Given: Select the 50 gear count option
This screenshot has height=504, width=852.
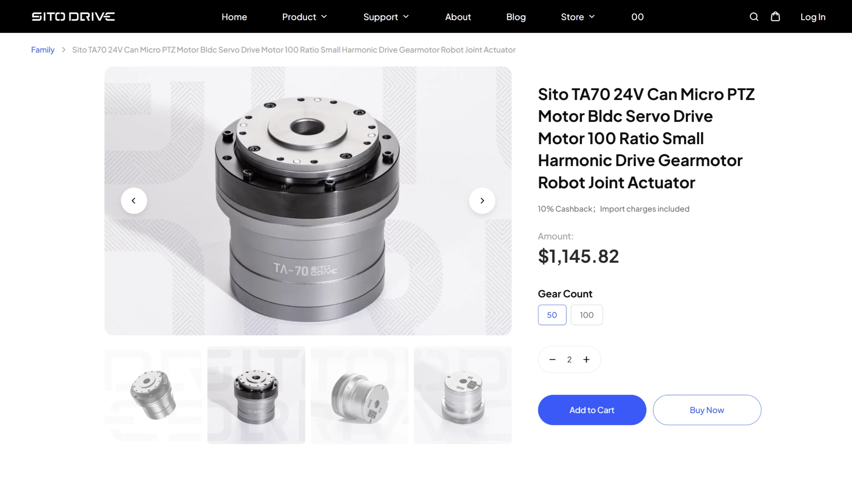Looking at the screenshot, I should [552, 315].
